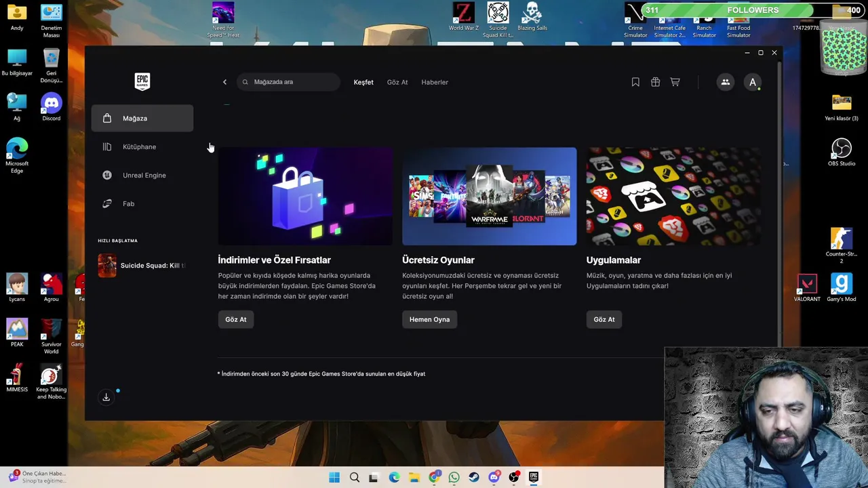Open the İndirimler ve Özel Fırsatlar image
The width and height of the screenshot is (868, 488).
point(305,197)
